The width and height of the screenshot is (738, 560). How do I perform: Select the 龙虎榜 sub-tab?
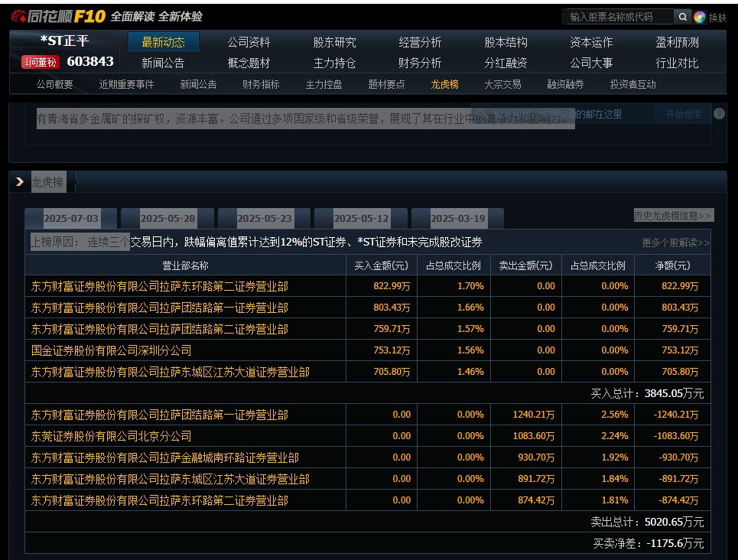445,84
